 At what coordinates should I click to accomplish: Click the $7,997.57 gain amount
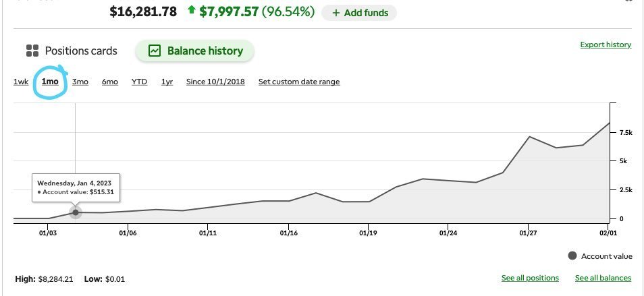(x=229, y=11)
